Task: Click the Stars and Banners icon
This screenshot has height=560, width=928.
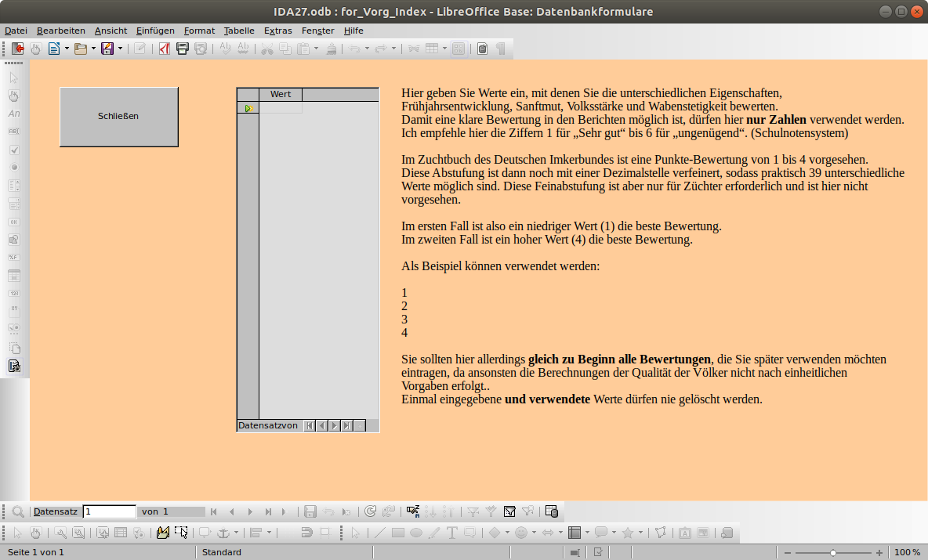Action: [x=628, y=533]
